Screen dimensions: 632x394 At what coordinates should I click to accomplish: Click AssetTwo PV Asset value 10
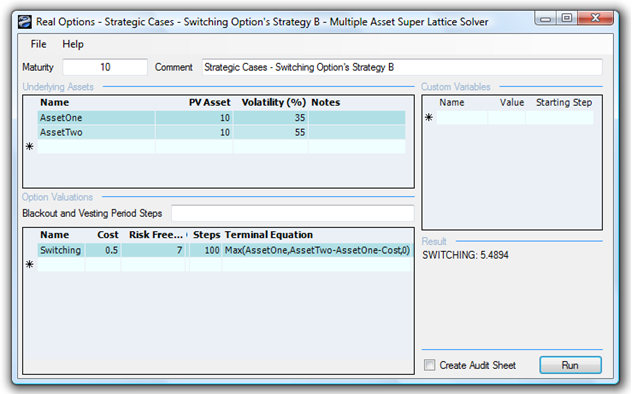[x=194, y=132]
